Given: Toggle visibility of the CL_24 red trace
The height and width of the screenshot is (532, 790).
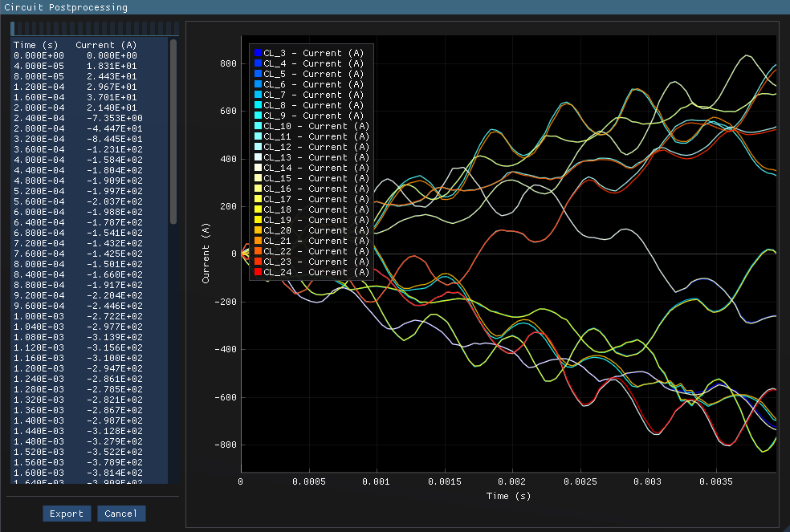Looking at the screenshot, I should coord(258,272).
